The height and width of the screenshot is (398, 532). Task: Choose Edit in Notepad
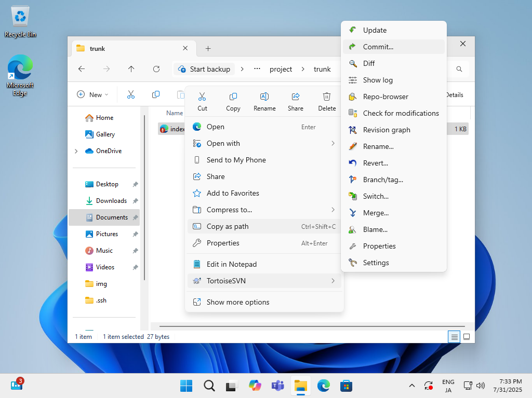pyautogui.click(x=264, y=264)
